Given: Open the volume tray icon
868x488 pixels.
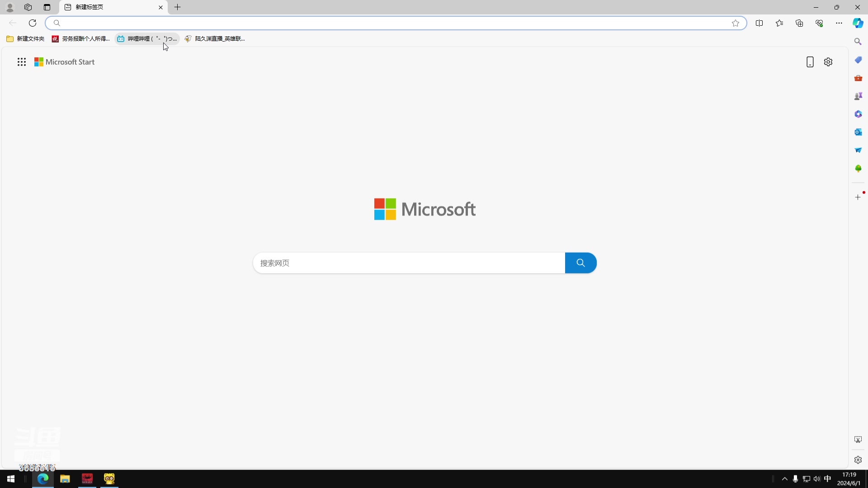Looking at the screenshot, I should tap(817, 479).
